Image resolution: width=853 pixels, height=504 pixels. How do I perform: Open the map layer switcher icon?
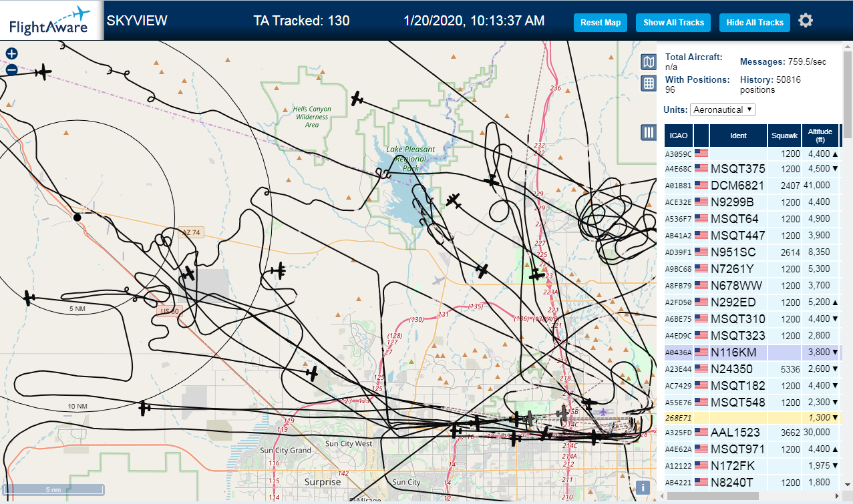point(648,62)
